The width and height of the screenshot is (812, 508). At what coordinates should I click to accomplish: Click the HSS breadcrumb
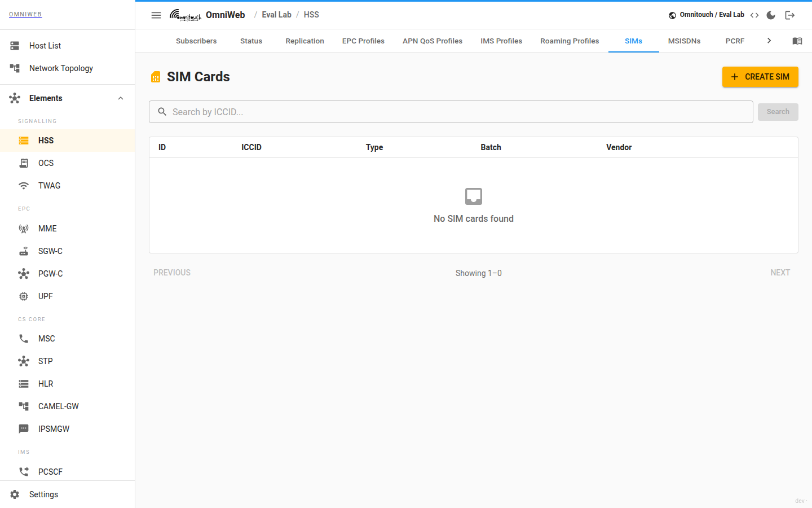click(x=311, y=15)
